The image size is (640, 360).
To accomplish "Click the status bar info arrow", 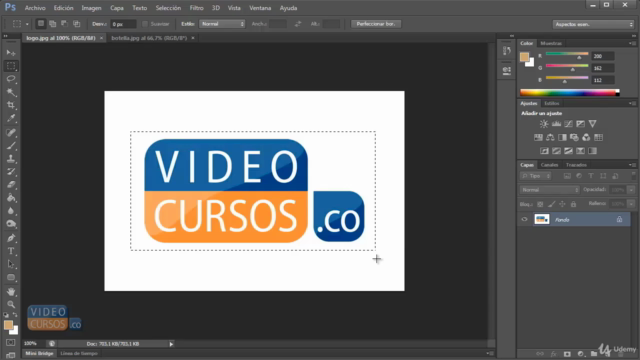I will click(171, 344).
